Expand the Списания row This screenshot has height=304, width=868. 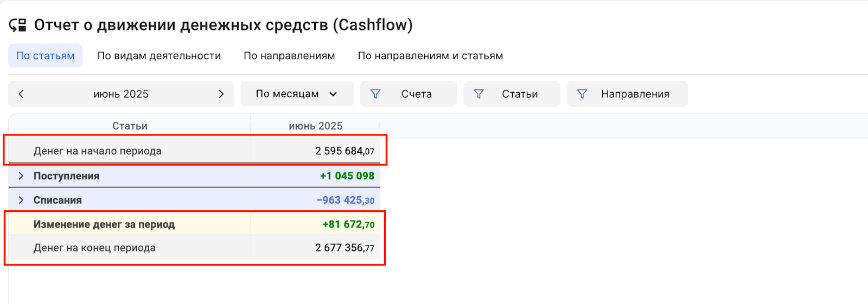tap(21, 200)
